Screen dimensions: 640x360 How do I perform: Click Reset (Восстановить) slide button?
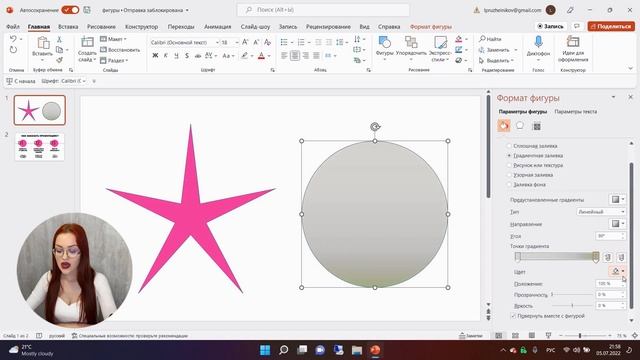click(x=120, y=50)
